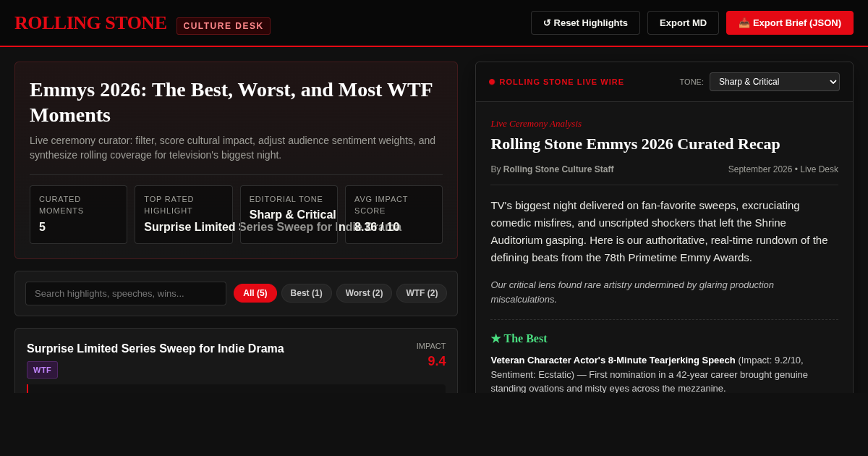Click the 9.4 impact score value
Screen dimensions: 868x456
pos(437,361)
